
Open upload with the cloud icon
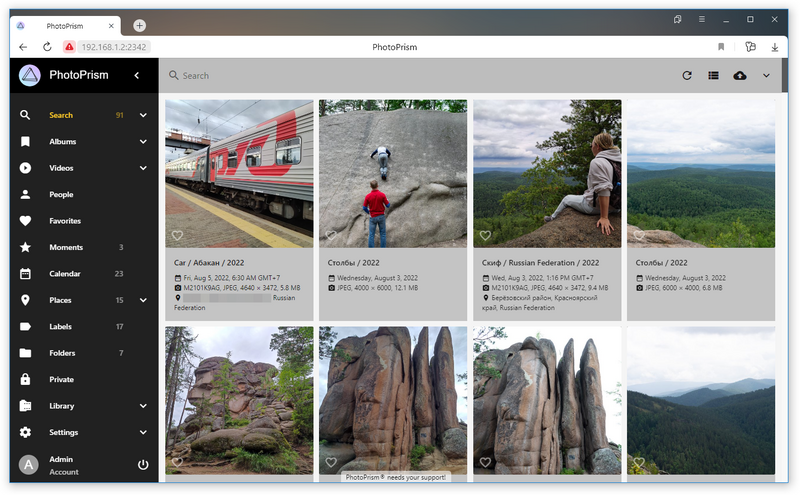pyautogui.click(x=740, y=76)
